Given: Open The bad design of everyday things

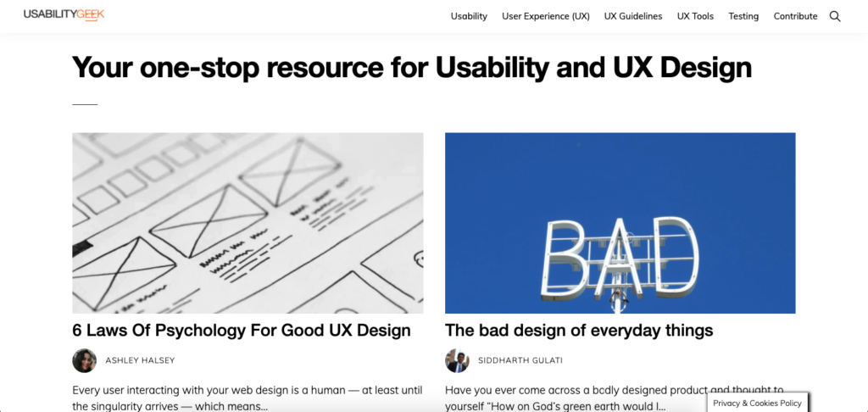Looking at the screenshot, I should point(579,331).
